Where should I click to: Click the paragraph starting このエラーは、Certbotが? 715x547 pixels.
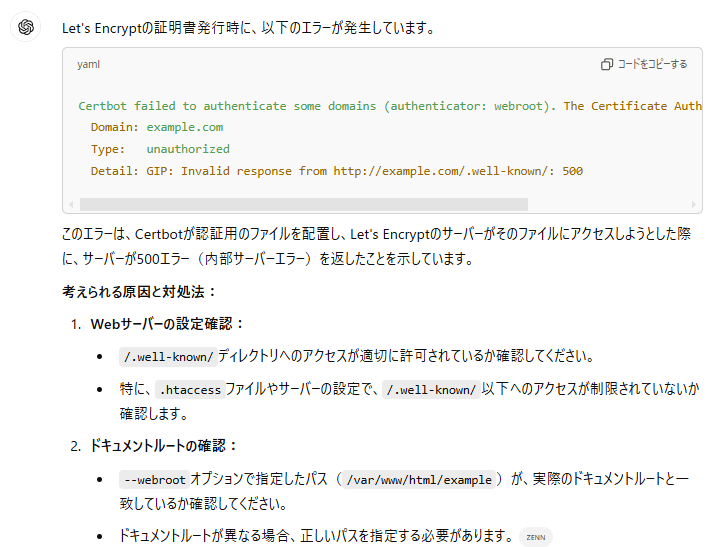(x=377, y=246)
